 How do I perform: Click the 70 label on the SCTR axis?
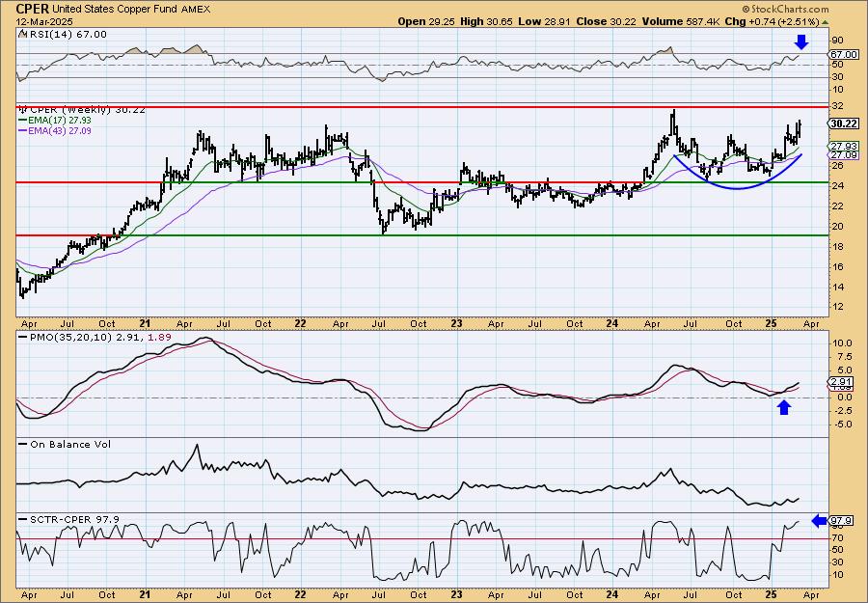coord(837,537)
